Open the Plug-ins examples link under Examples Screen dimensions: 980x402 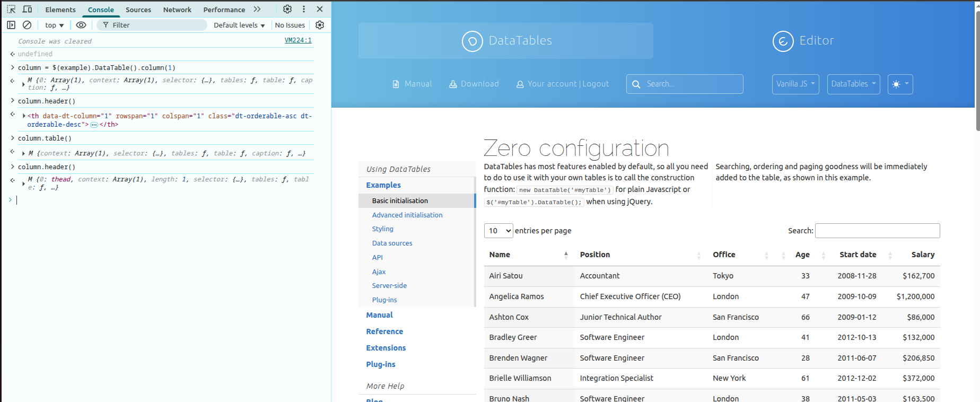pos(384,300)
